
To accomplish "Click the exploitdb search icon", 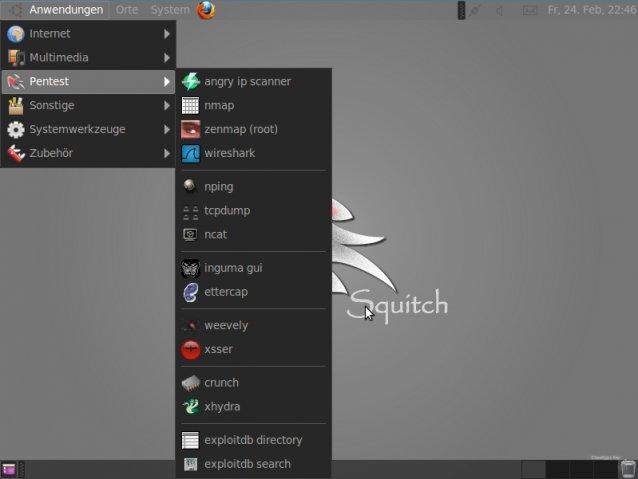I will (x=190, y=464).
